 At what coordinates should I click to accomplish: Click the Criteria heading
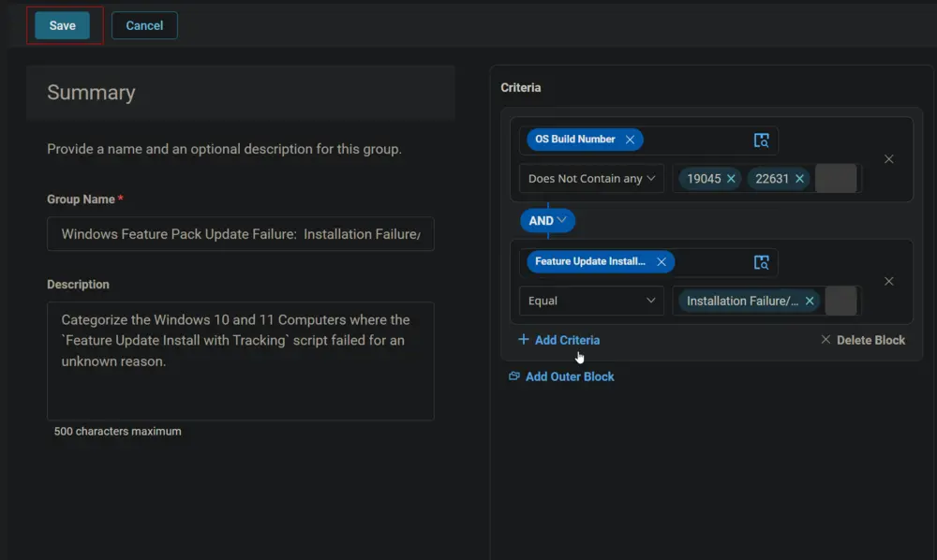(520, 88)
